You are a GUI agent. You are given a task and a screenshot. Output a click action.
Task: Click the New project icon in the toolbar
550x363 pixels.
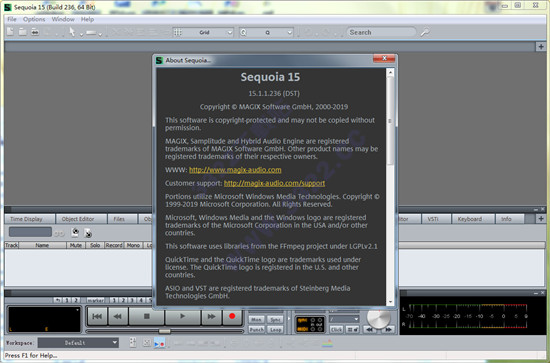pyautogui.click(x=11, y=32)
